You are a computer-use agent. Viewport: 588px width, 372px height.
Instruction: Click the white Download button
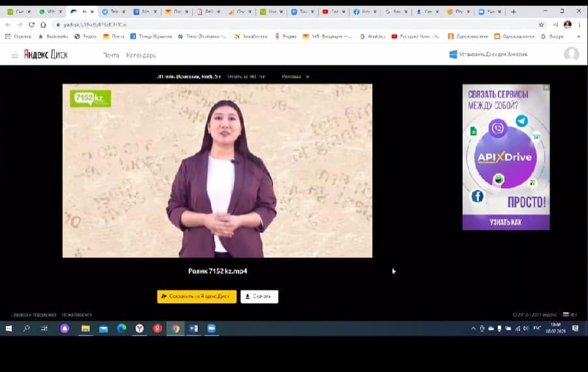(x=259, y=296)
